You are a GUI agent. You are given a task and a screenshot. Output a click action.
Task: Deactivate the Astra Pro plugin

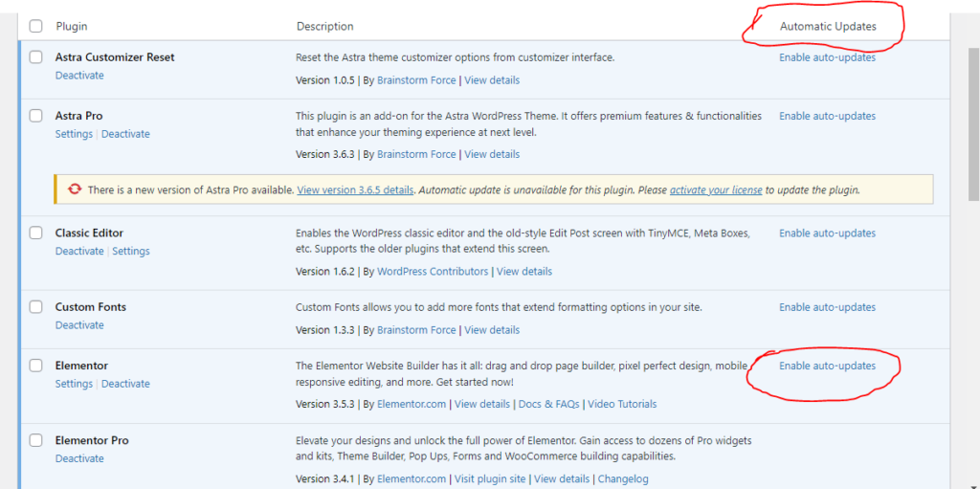click(x=125, y=134)
